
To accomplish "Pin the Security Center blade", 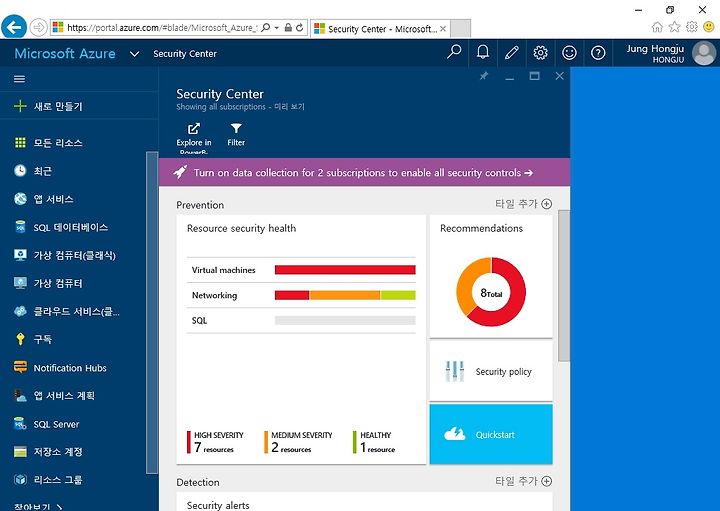I will click(484, 76).
